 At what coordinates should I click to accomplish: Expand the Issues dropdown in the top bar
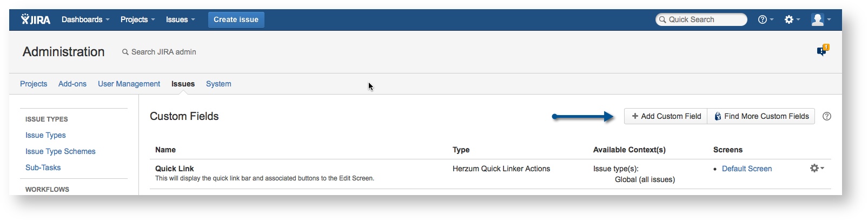coord(180,19)
